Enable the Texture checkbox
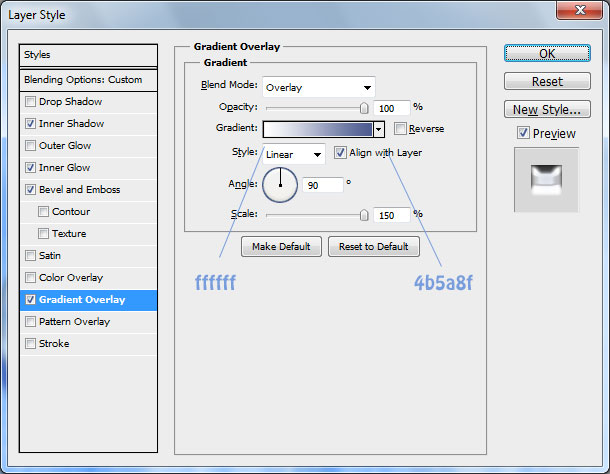 coord(43,233)
